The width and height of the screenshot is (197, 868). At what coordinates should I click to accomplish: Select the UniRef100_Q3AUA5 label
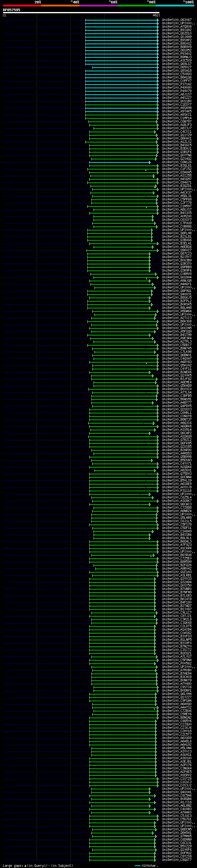(176, 172)
